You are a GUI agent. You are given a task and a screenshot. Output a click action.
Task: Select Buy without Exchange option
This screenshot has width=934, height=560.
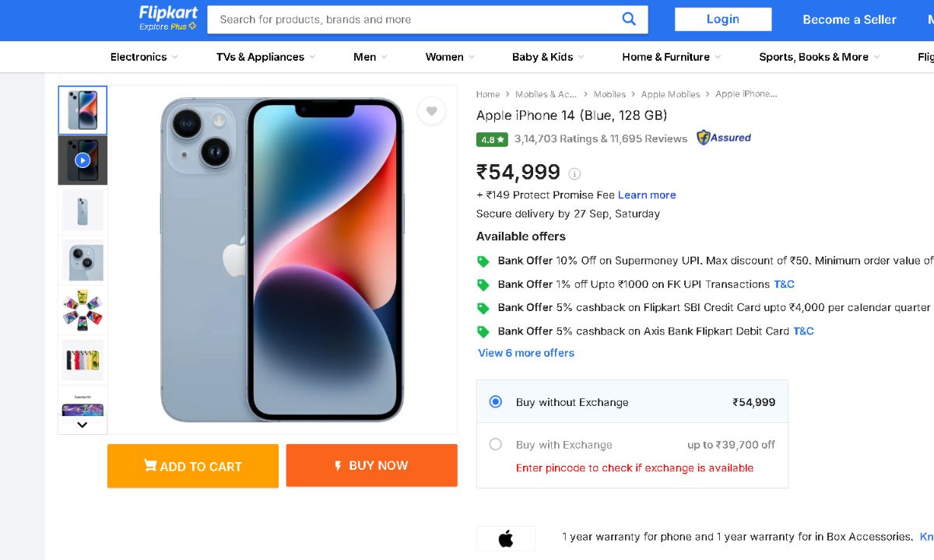pos(496,402)
